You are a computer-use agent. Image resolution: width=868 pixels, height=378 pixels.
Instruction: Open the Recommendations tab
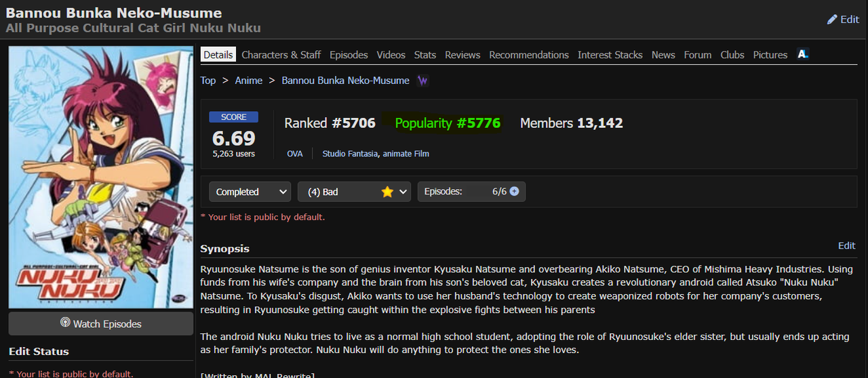[x=529, y=55]
